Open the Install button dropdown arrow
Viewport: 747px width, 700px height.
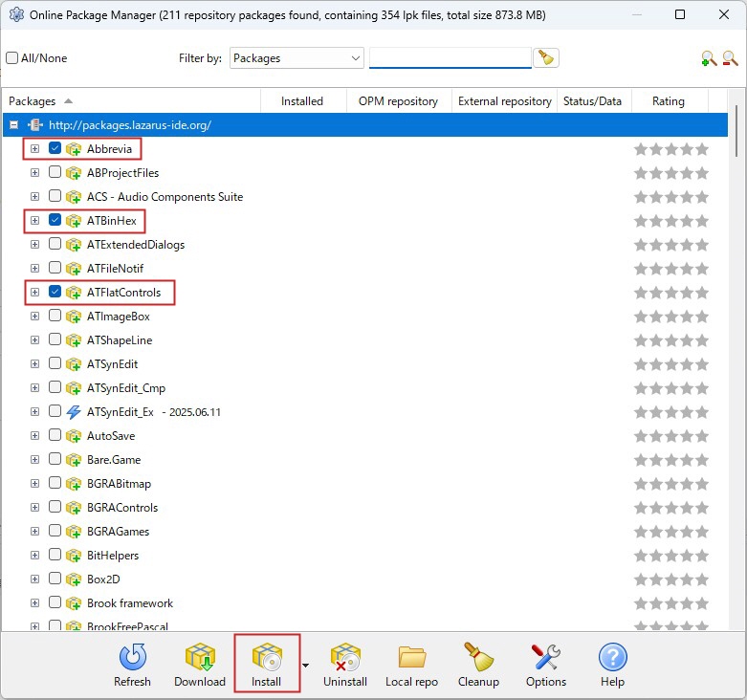click(306, 665)
